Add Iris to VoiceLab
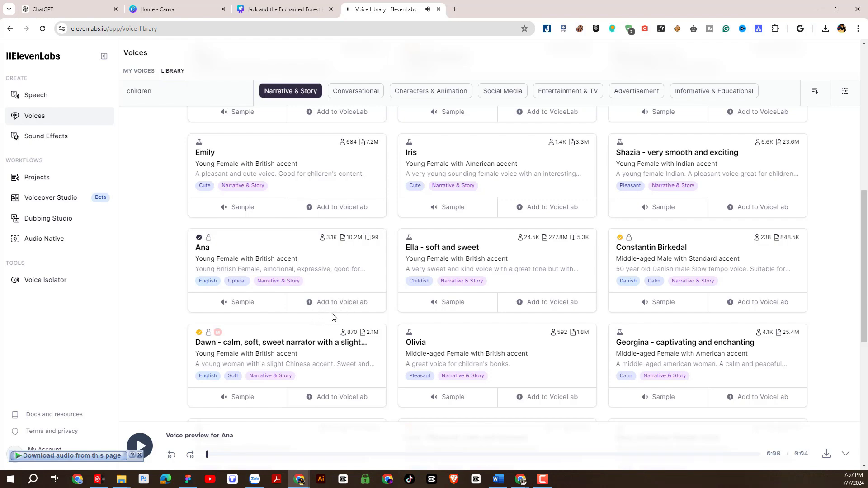868x488 pixels. coord(547,207)
